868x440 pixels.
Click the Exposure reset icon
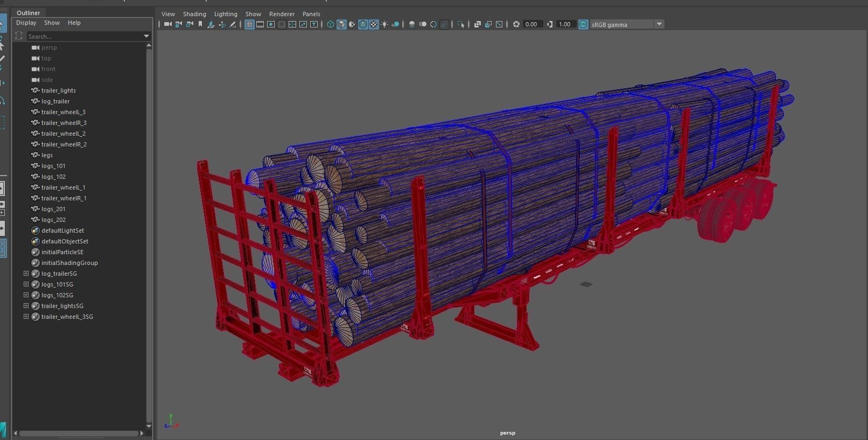(x=516, y=24)
